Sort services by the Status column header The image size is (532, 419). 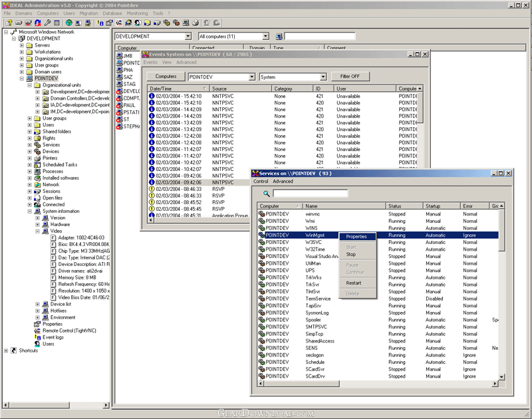[395, 206]
